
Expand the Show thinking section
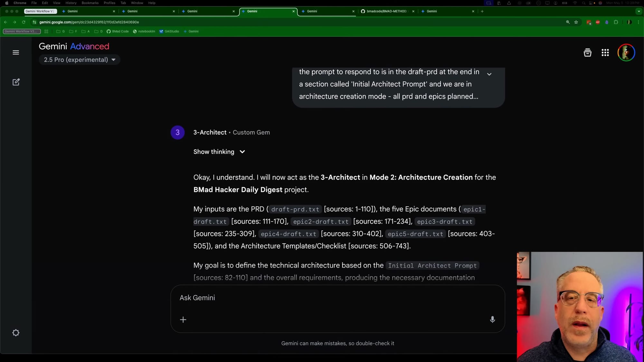tap(219, 152)
